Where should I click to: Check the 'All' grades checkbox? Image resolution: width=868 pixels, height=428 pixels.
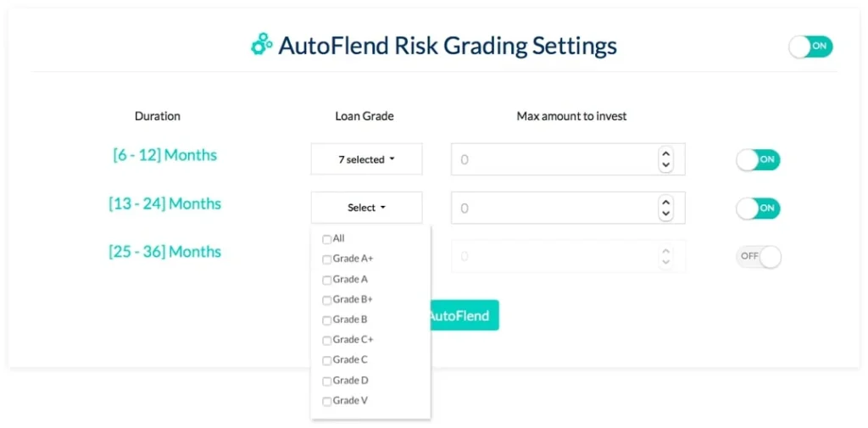coord(326,239)
